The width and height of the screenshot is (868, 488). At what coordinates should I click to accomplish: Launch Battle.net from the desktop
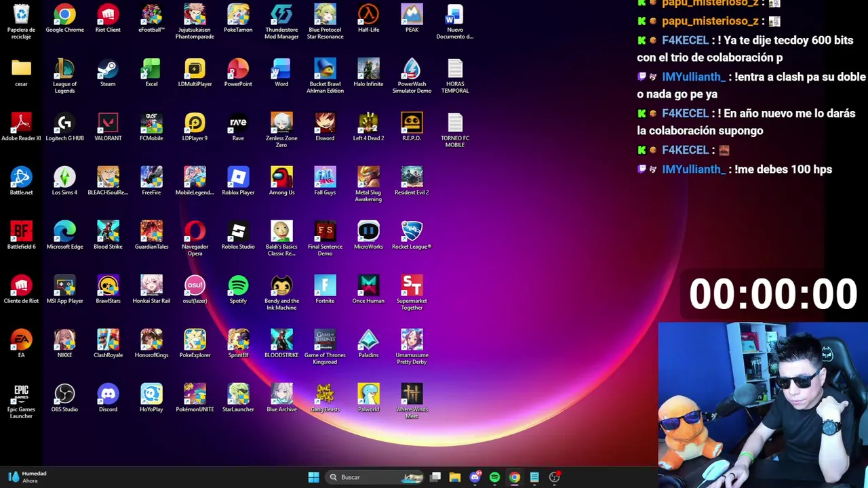tap(21, 182)
